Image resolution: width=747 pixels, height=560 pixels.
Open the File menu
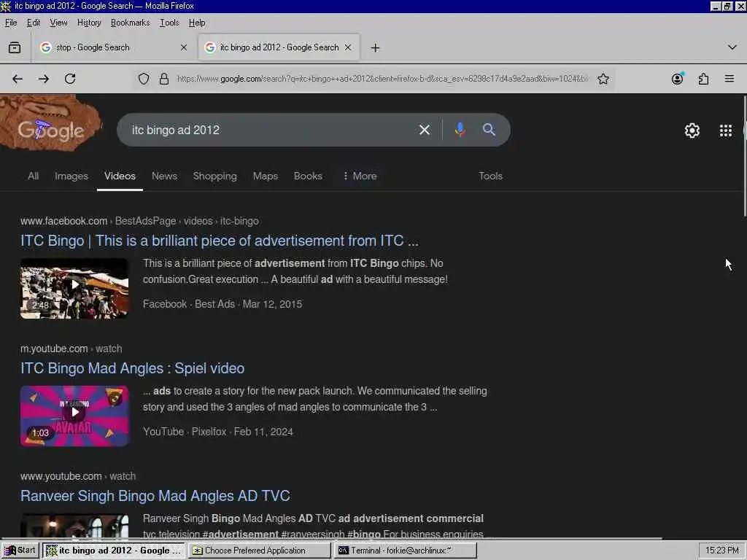(x=11, y=23)
